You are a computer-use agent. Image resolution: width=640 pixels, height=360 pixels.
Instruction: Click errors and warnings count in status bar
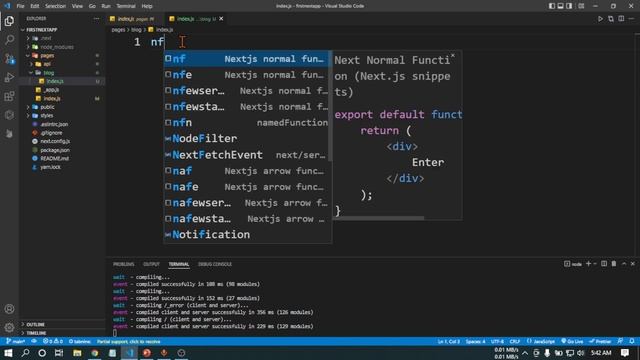(53, 341)
